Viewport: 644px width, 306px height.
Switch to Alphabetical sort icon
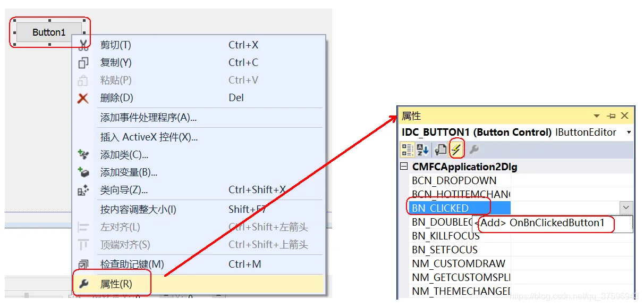(x=423, y=150)
